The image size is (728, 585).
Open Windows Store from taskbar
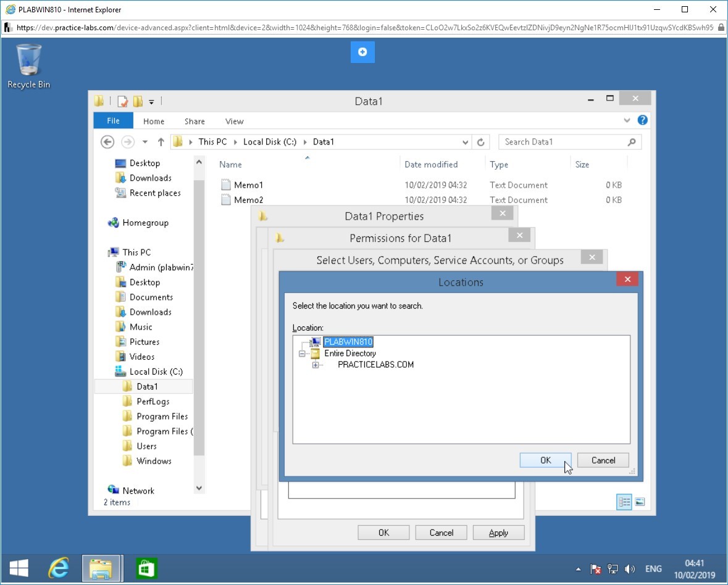(147, 568)
